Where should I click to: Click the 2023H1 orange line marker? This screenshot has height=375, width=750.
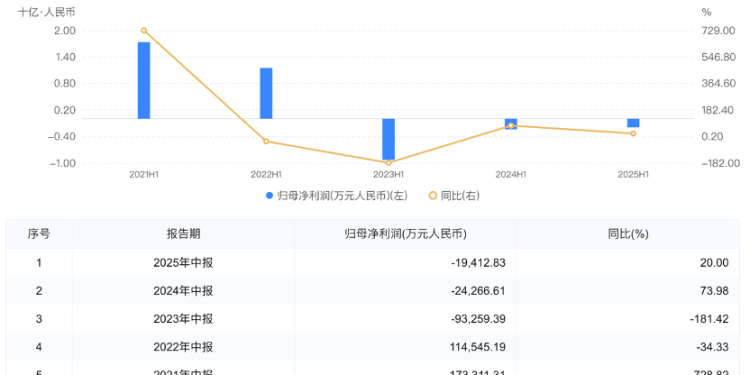388,163
